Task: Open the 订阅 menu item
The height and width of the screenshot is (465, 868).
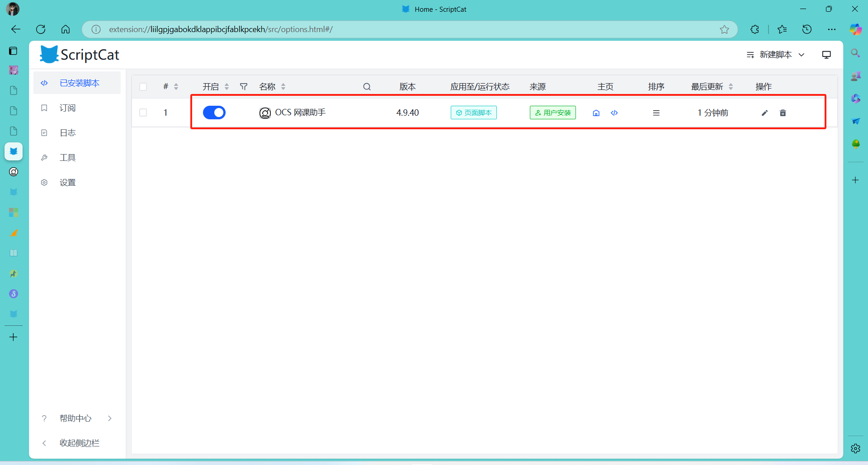Action: (x=77, y=108)
